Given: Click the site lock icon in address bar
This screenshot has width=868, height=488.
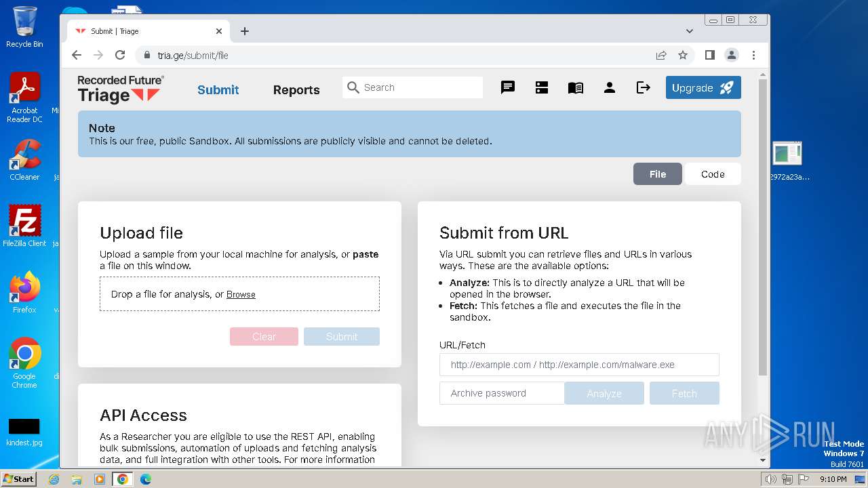Looking at the screenshot, I should pyautogui.click(x=146, y=56).
